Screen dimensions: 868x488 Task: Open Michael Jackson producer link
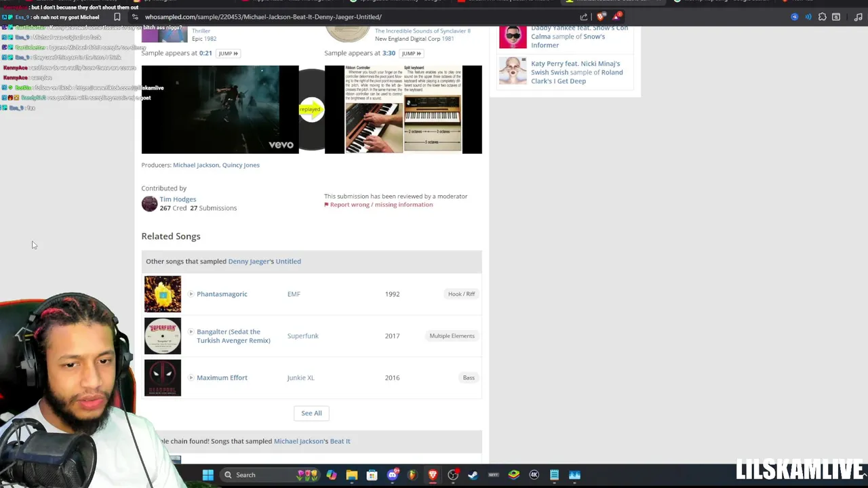[x=196, y=165]
